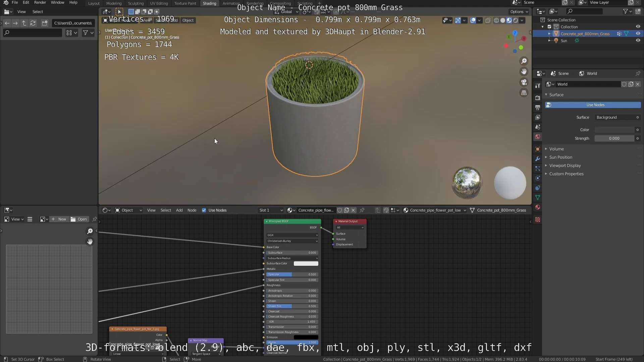This screenshot has height=362, width=644.
Task: Expand the Sun tree item
Action: [549, 41]
